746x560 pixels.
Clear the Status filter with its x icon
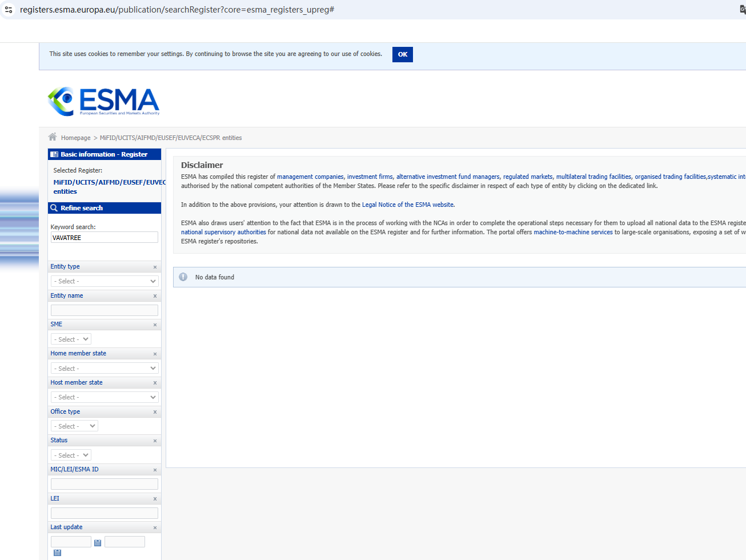pyautogui.click(x=155, y=441)
